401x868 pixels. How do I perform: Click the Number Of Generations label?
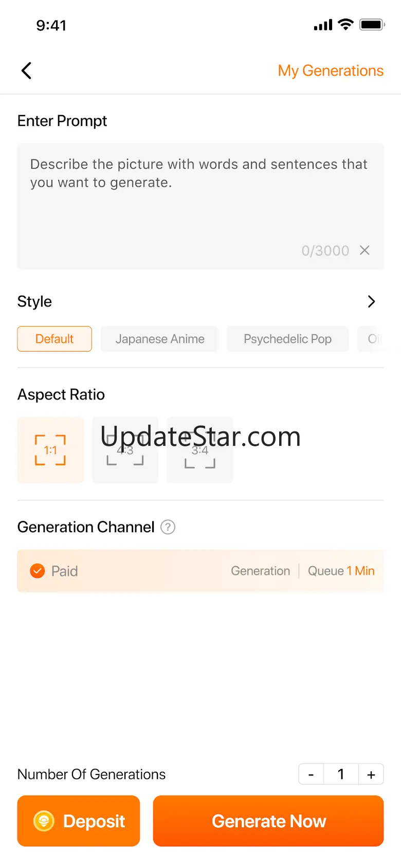pos(92,774)
